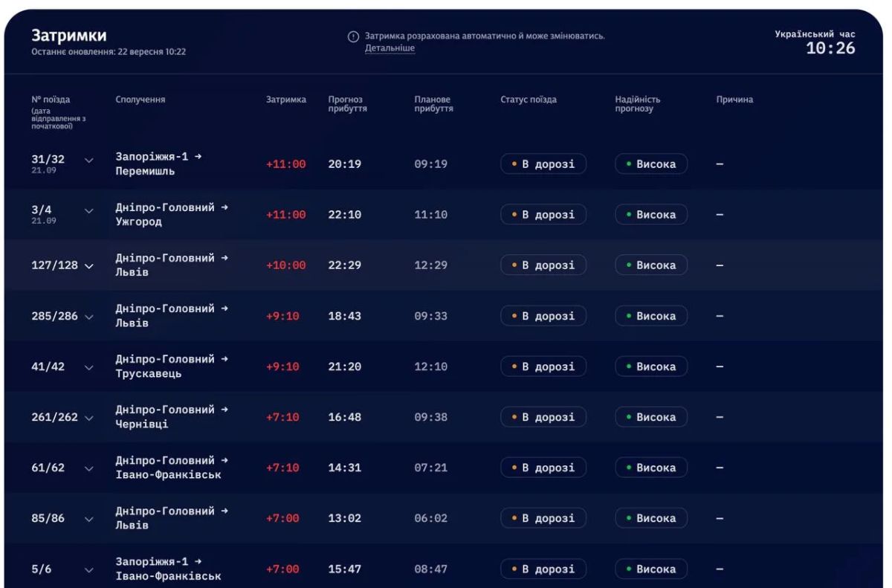Expand train 41/42 row details
892x588 pixels.
90,367
